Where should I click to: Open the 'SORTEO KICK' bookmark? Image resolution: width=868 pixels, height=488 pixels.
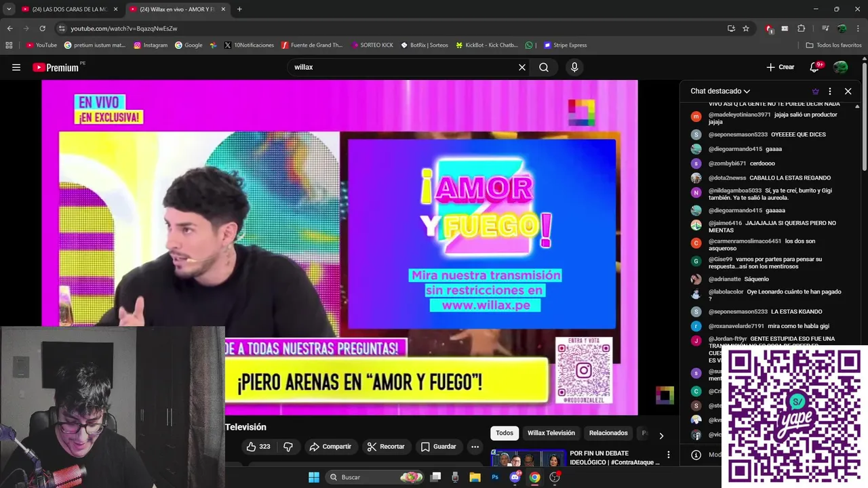pos(372,45)
